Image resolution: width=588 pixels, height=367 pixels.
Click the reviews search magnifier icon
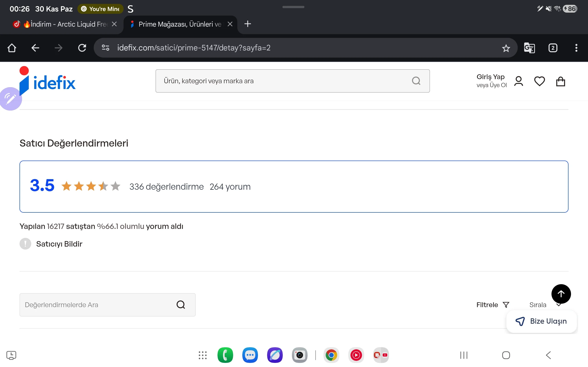(x=181, y=305)
